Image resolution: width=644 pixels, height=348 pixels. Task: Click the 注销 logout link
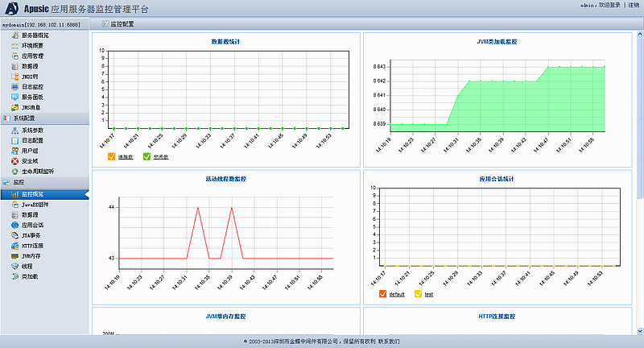click(x=634, y=5)
